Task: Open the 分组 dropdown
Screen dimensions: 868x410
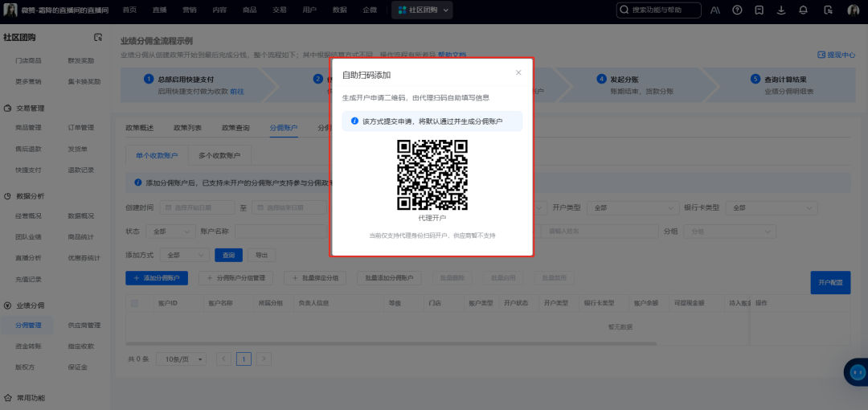Action: (x=730, y=231)
